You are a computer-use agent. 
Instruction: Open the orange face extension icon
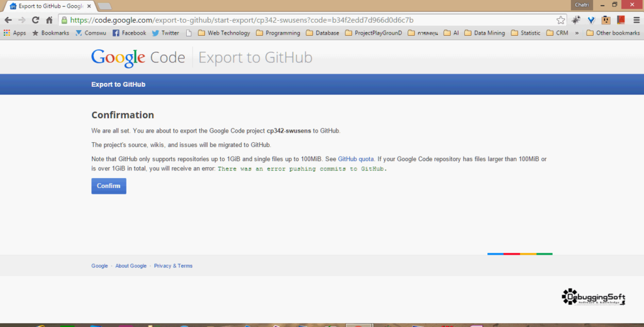tap(606, 19)
